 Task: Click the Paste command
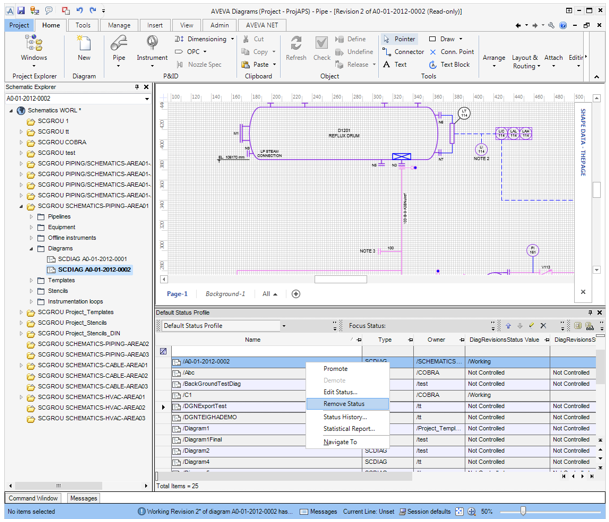click(258, 64)
